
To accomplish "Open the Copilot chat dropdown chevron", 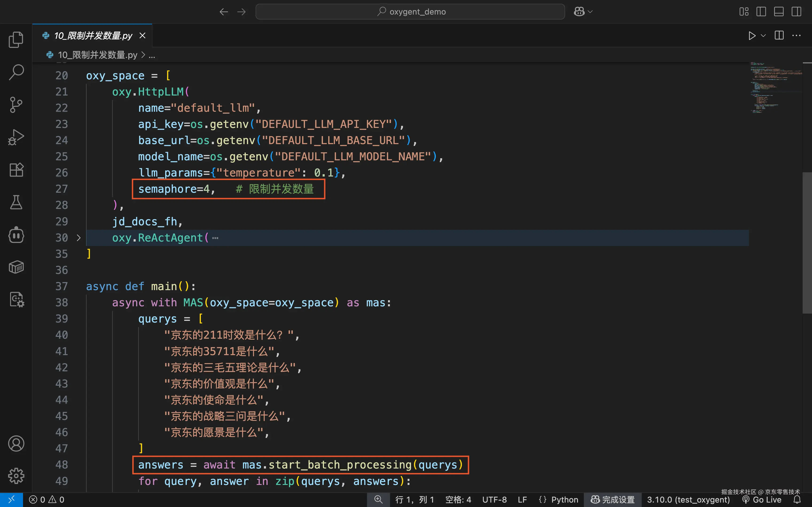I will pyautogui.click(x=590, y=12).
